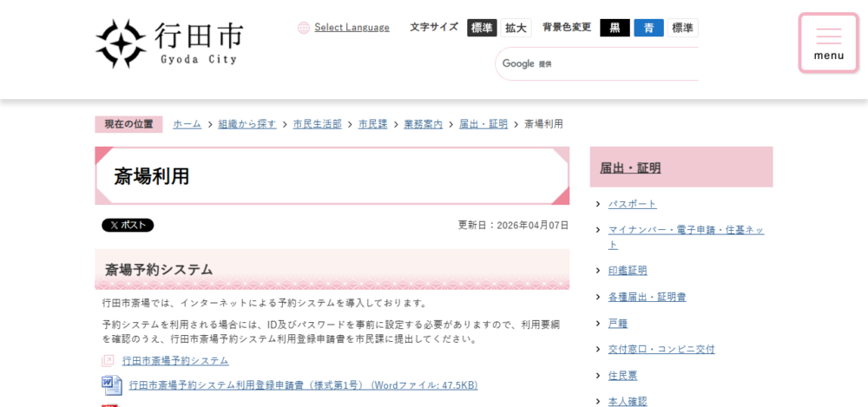Set text size to 拡大
Screen dimensions: 868x407
pos(516,28)
